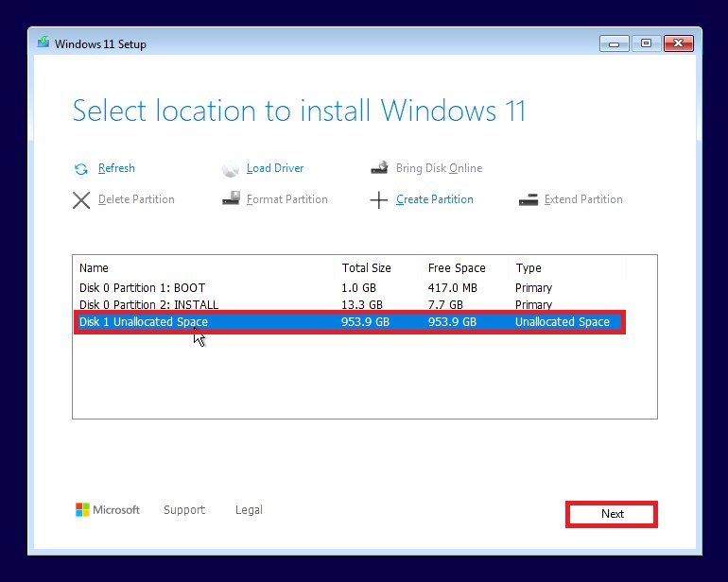Click the Primary type cell for INSTALL partition
This screenshot has height=582, width=728.
[533, 304]
